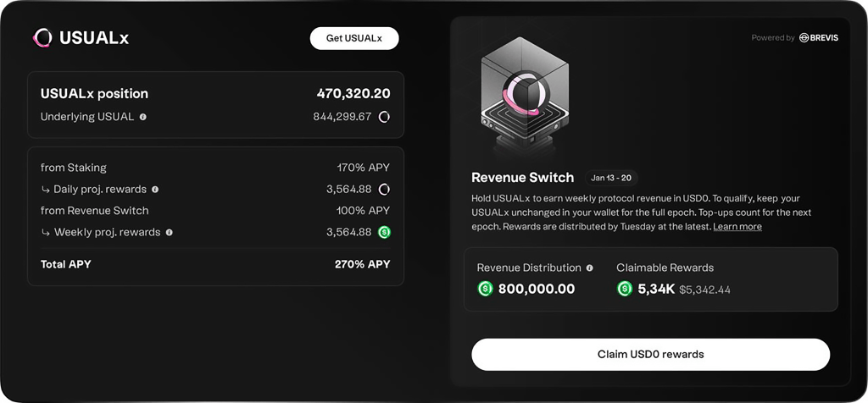868x403 pixels.
Task: Click the Jan 13 - 20 epoch badge
Action: [x=611, y=178]
